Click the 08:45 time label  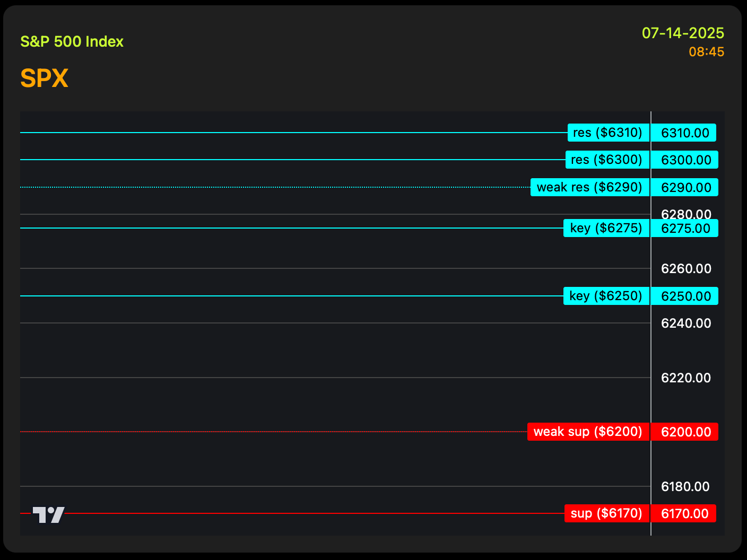[707, 52]
